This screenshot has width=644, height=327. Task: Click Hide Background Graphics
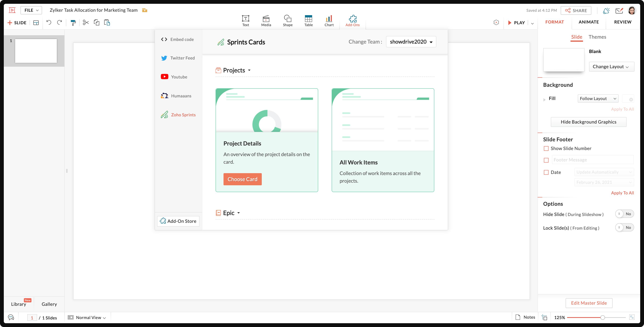[x=589, y=122]
